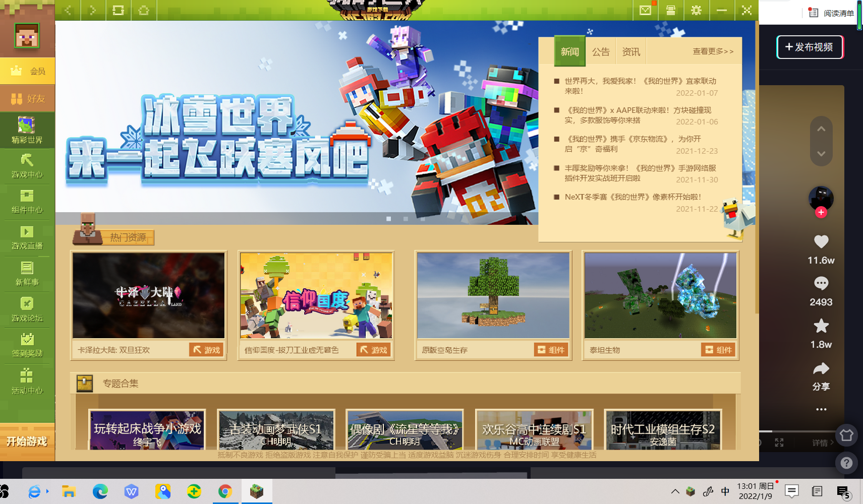
Task: Open 组件中心 from the sidebar
Action: click(27, 202)
